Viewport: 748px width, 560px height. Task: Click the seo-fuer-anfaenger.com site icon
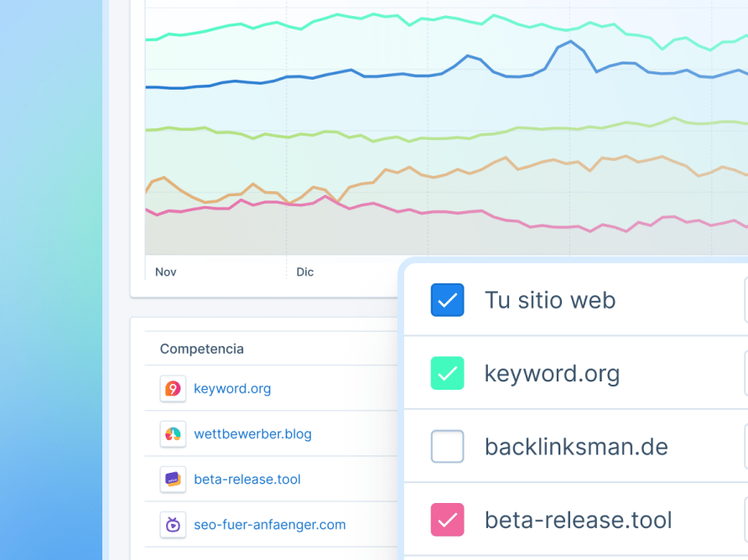(173, 525)
